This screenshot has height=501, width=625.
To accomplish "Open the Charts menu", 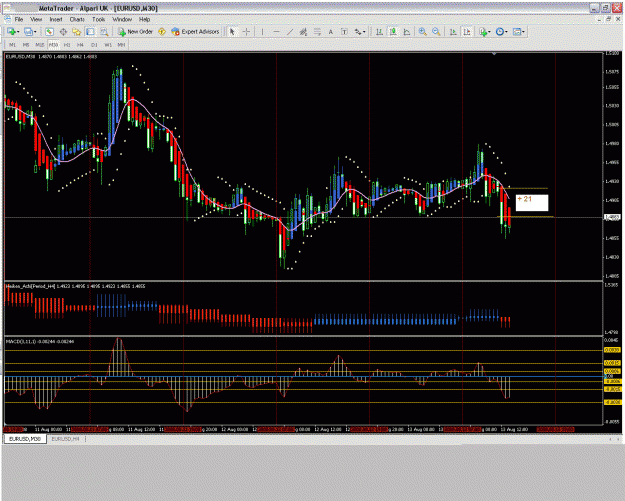I will (77, 19).
